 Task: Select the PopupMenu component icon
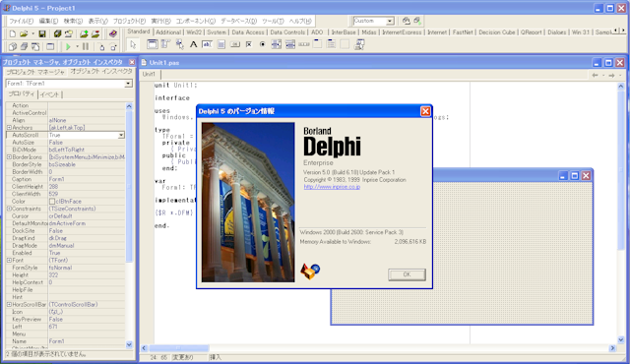click(x=179, y=44)
